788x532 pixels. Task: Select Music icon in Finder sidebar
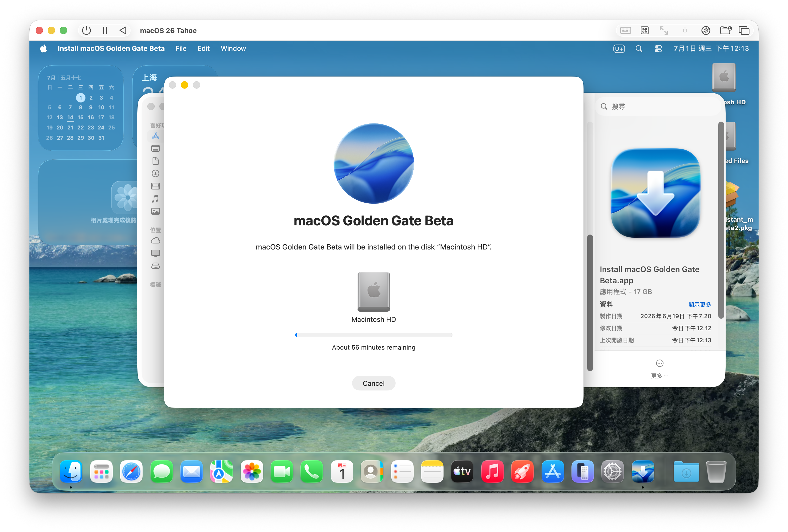pos(155,199)
